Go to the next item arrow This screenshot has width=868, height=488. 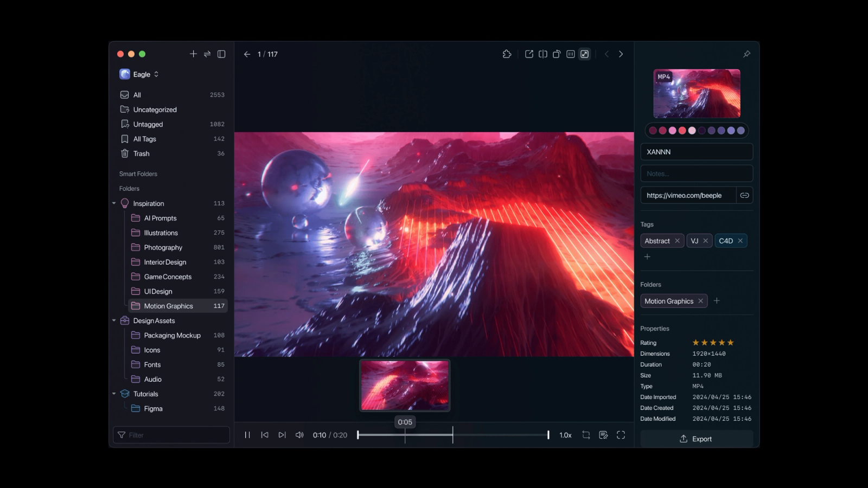coord(621,54)
